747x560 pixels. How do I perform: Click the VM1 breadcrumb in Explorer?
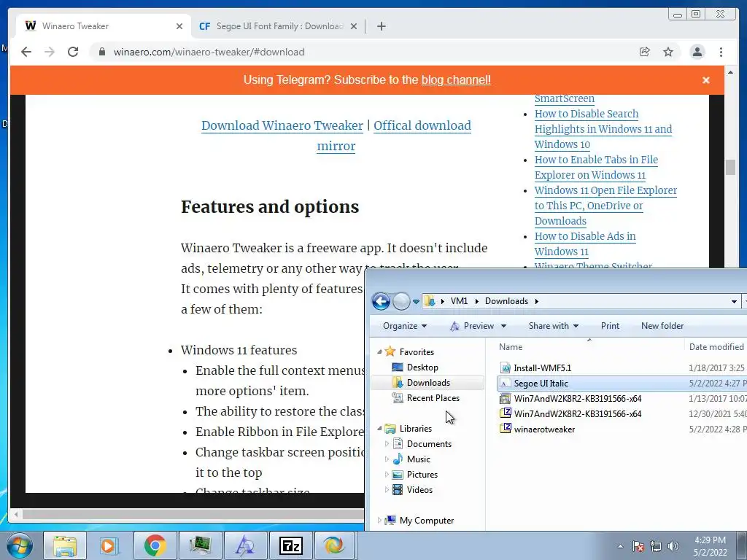click(459, 301)
